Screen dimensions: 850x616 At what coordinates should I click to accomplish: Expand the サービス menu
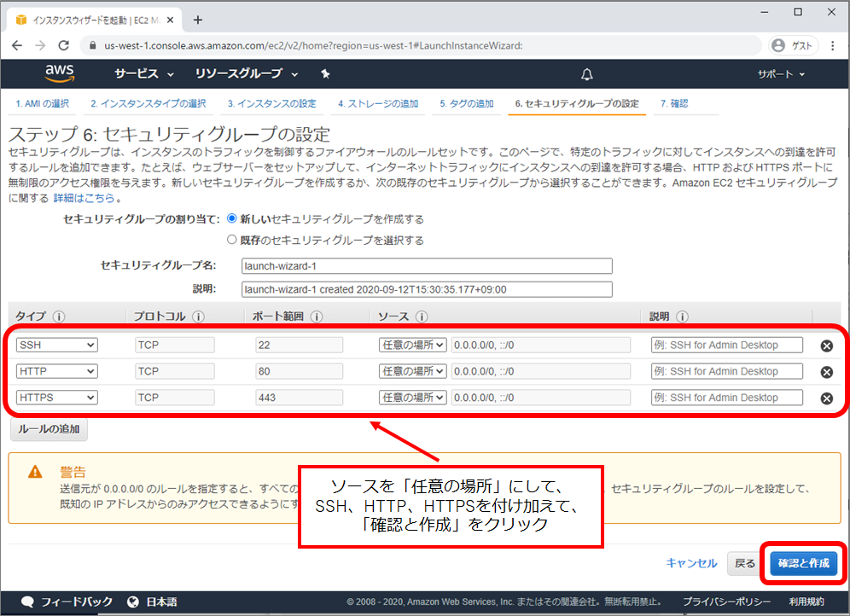(143, 74)
